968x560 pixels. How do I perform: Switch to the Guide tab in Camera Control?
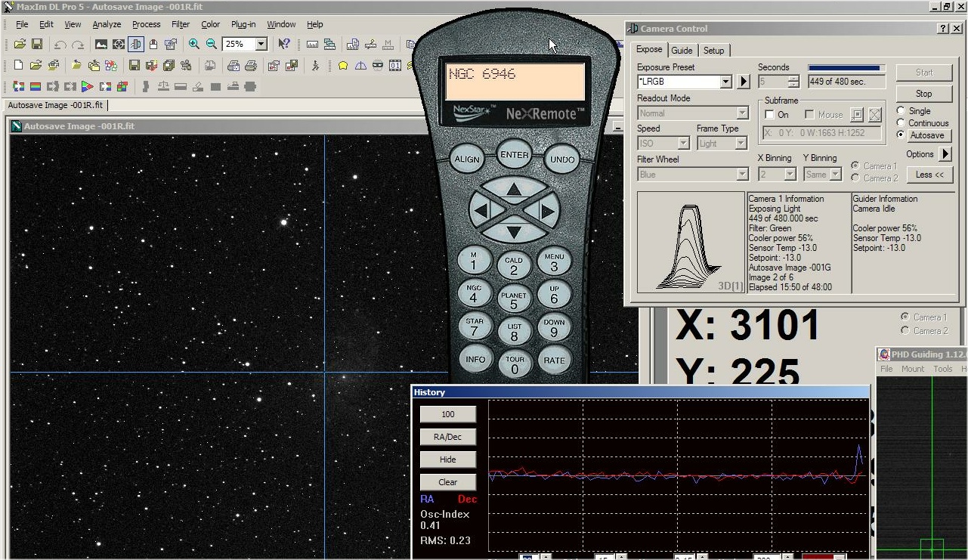pyautogui.click(x=682, y=51)
